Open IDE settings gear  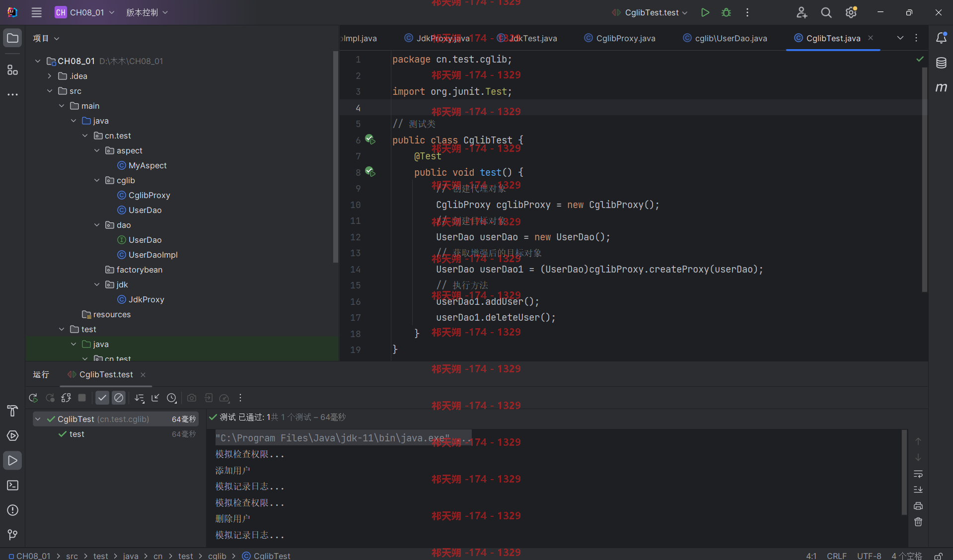[851, 12]
